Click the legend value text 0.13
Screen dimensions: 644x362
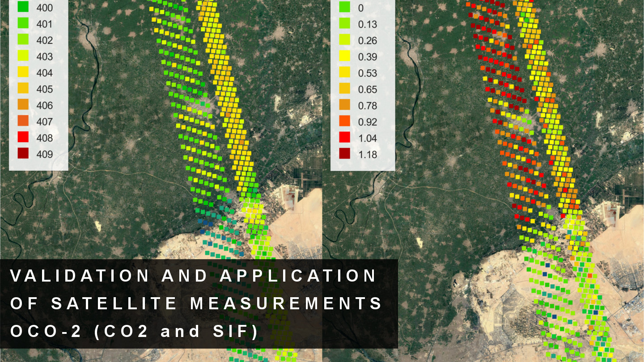tap(368, 24)
